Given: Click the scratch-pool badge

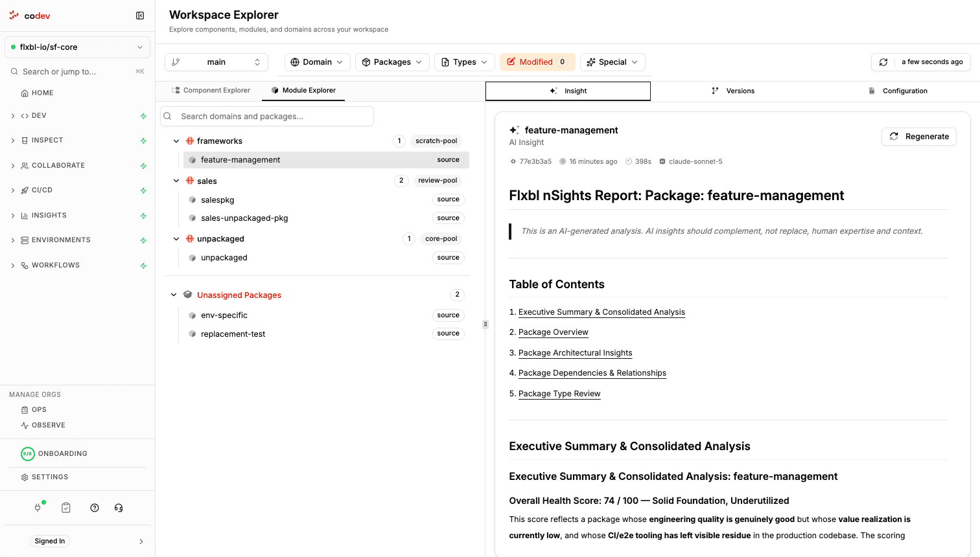Looking at the screenshot, I should tap(436, 141).
